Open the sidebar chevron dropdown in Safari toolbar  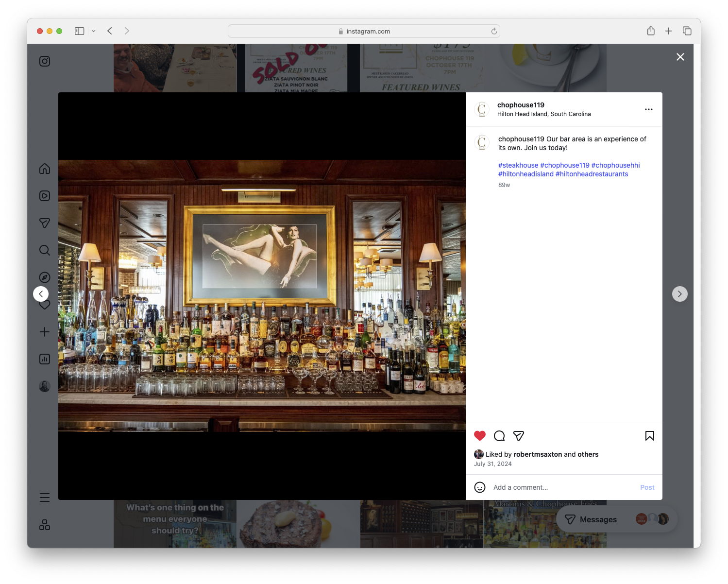click(x=93, y=31)
